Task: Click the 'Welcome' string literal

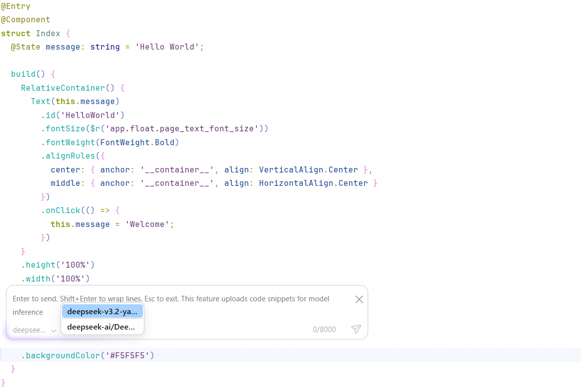Action: click(x=147, y=224)
